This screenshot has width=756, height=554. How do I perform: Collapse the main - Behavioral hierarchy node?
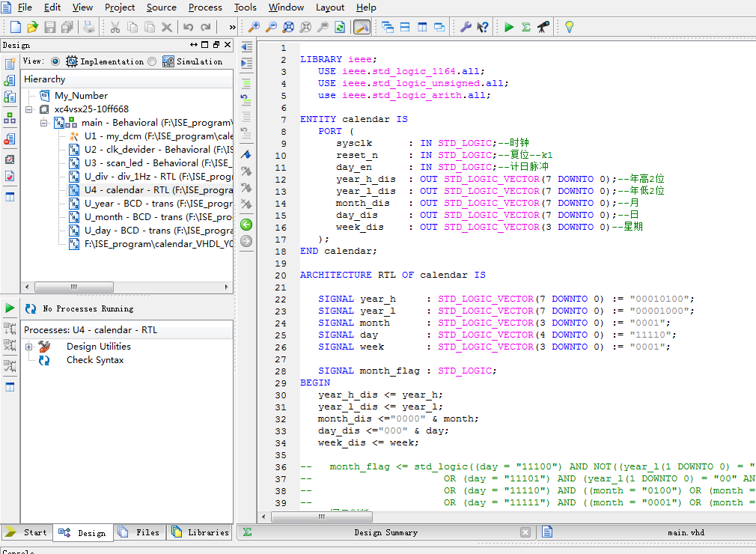point(44,123)
